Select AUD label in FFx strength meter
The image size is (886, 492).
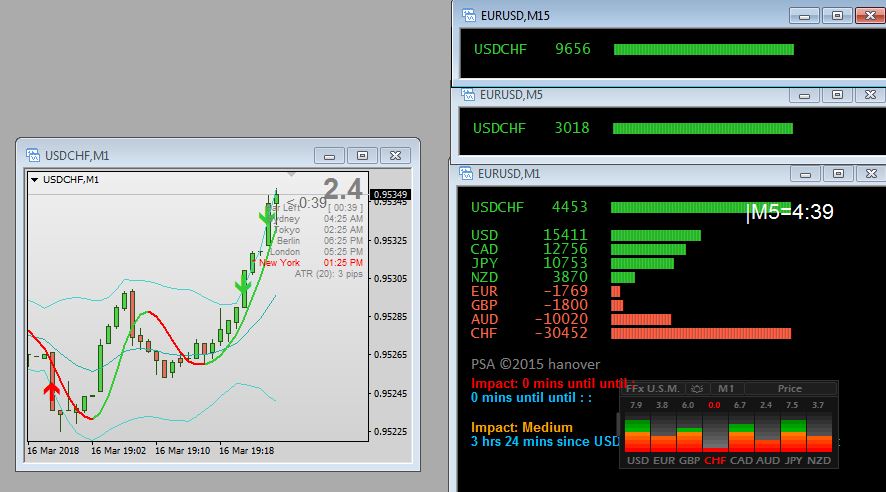[768, 460]
